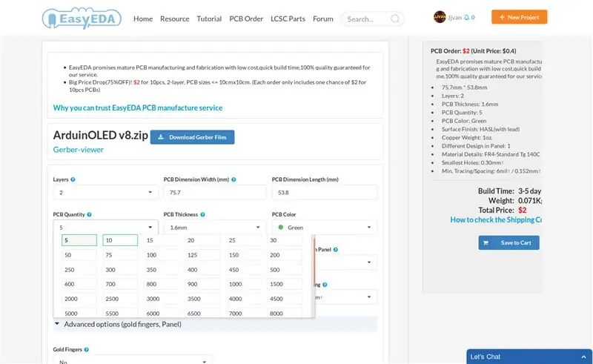
Task: Open Why you can trust EasyEDA link
Action: [138, 107]
